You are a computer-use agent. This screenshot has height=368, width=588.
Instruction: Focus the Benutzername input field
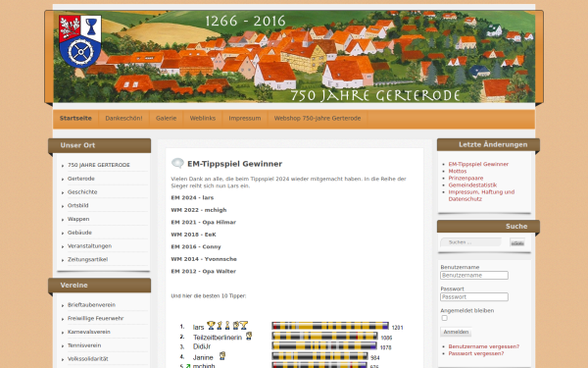pos(474,275)
